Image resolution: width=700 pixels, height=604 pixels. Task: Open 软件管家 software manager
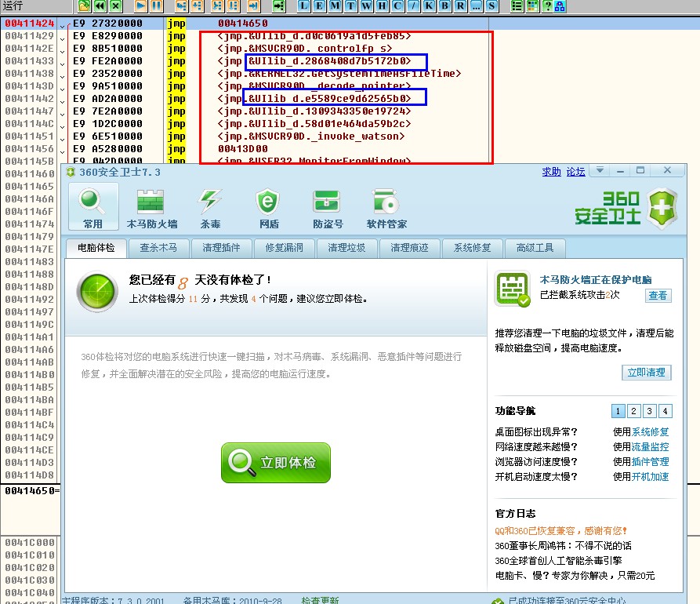386,208
